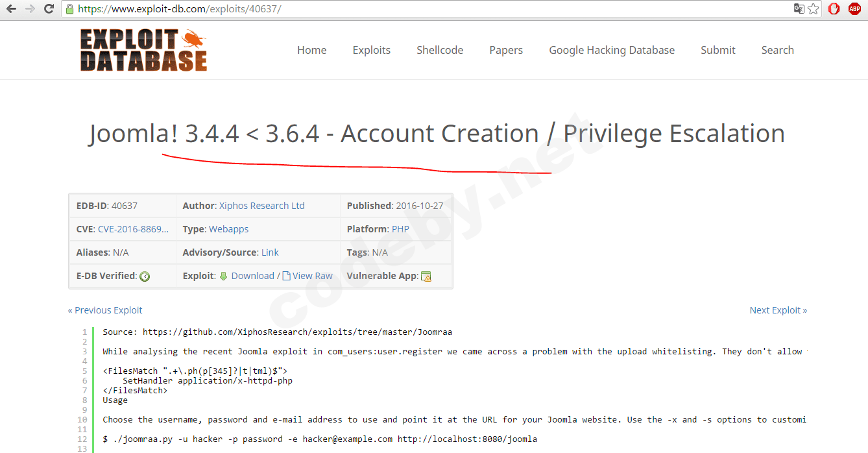Image resolution: width=868 pixels, height=453 pixels.
Task: Click the EDB-ID: 40637 cell
Action: [122, 206]
